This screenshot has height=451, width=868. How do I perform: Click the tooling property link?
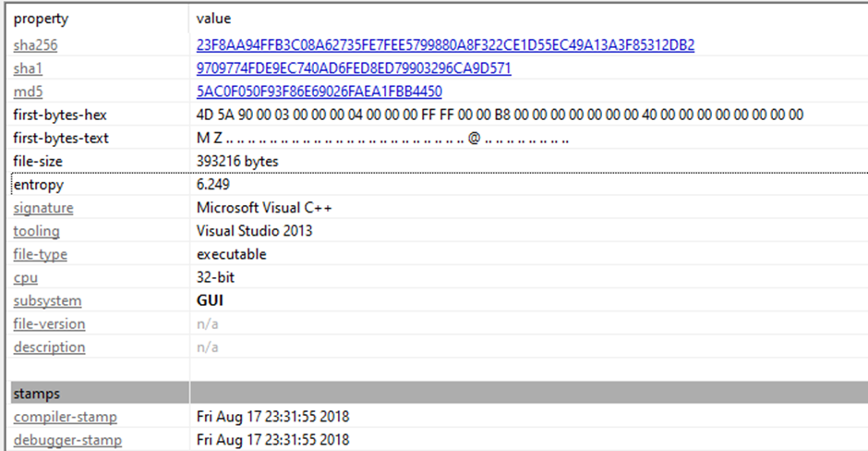click(x=36, y=231)
